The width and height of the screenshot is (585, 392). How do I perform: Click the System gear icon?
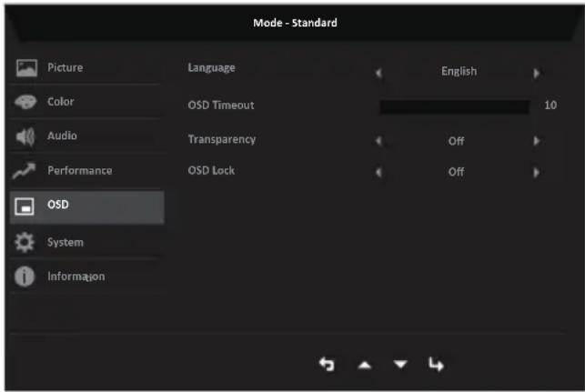25,242
